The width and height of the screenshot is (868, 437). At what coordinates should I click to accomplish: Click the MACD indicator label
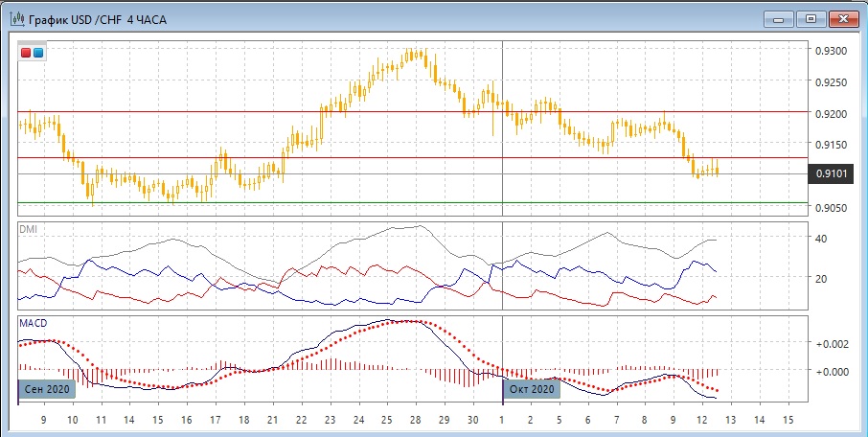34,324
